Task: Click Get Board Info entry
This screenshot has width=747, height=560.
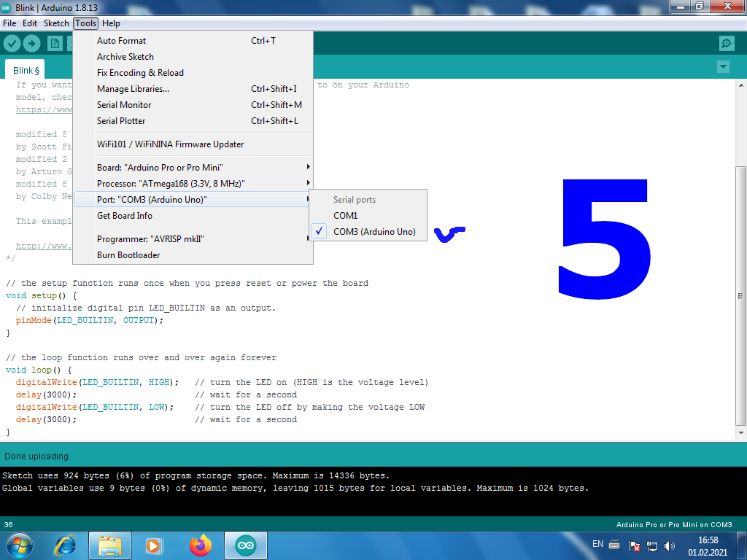Action: (193, 216)
